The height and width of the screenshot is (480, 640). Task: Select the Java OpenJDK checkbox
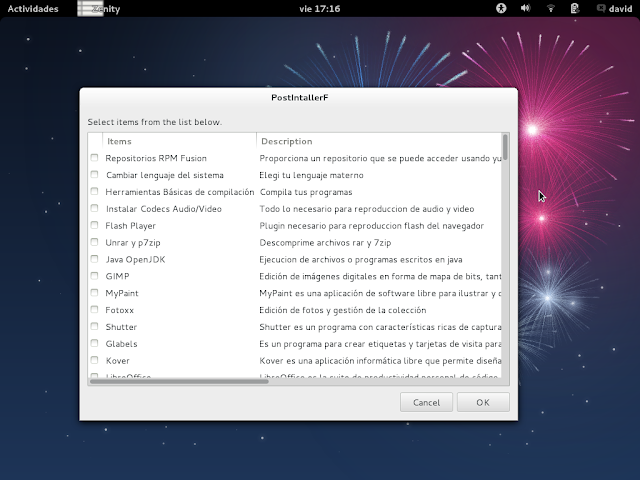(x=94, y=259)
